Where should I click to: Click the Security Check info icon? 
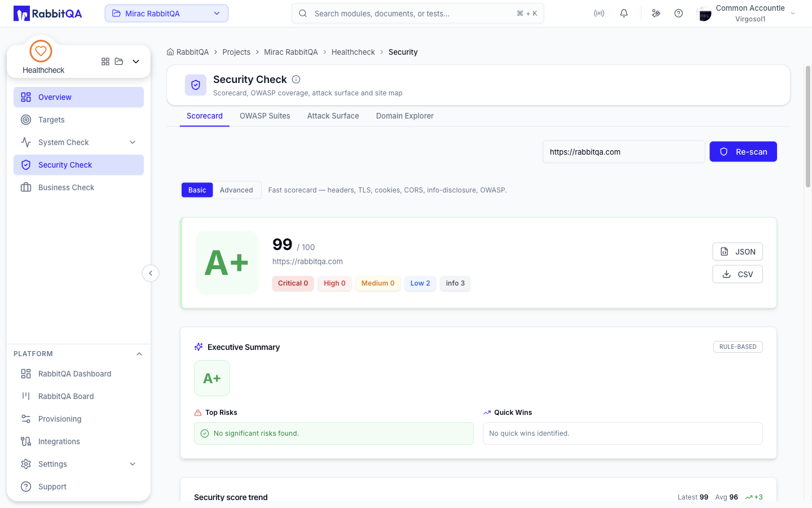point(296,80)
